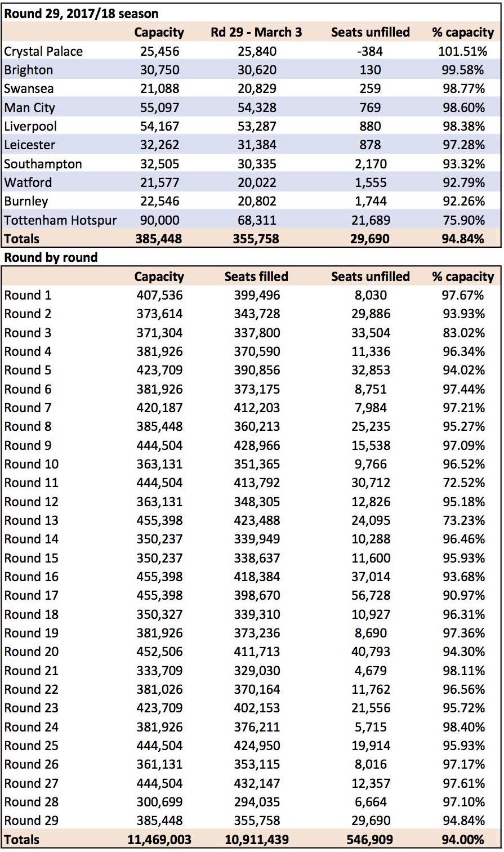The image size is (504, 852).
Task: Select the Round 28 row label
Action: pos(31,802)
